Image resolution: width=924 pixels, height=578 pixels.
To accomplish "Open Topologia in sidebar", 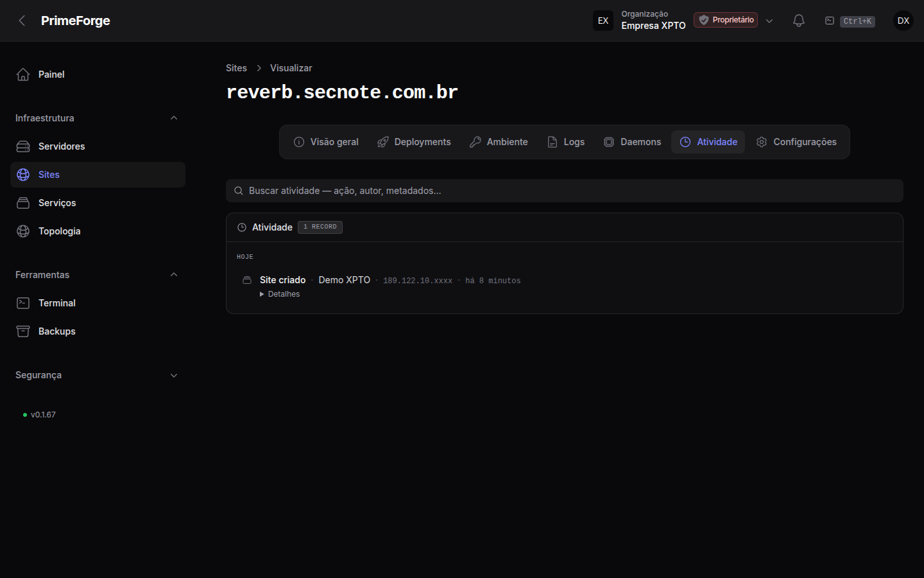I will click(98, 231).
